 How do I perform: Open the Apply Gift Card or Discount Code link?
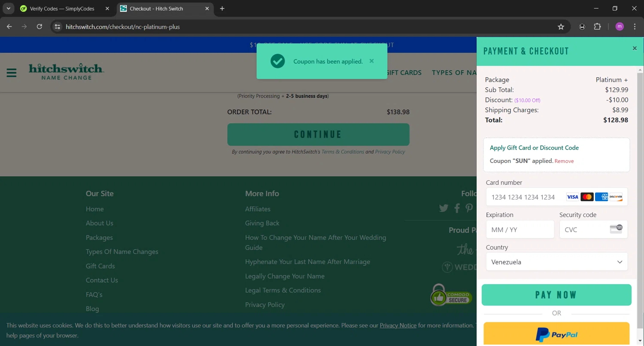[534, 148]
